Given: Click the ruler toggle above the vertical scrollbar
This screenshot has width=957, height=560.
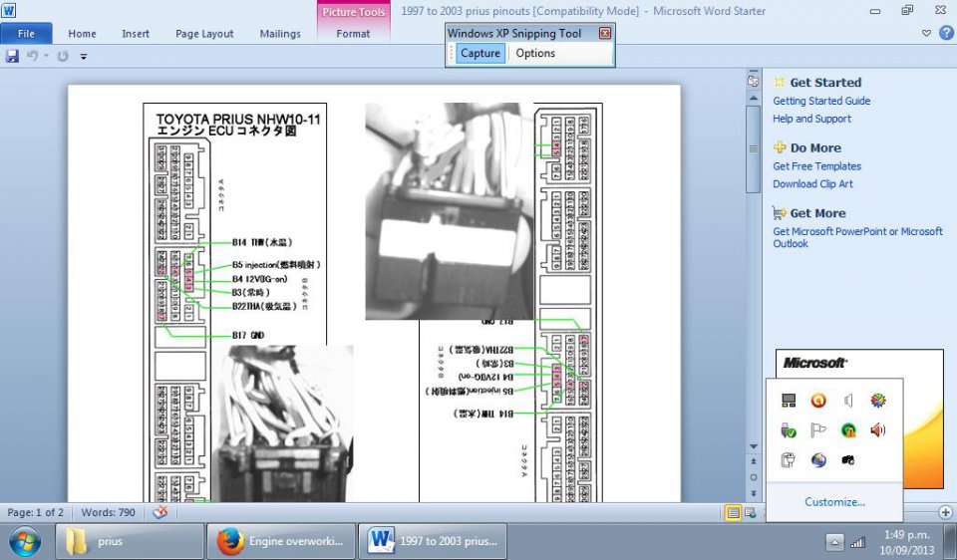Looking at the screenshot, I should pos(754,80).
